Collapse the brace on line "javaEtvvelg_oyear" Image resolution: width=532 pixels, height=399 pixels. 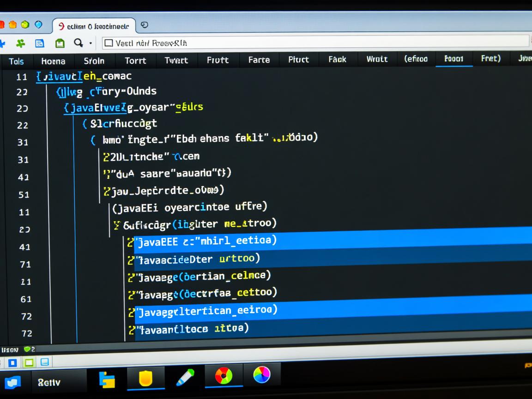click(67, 108)
